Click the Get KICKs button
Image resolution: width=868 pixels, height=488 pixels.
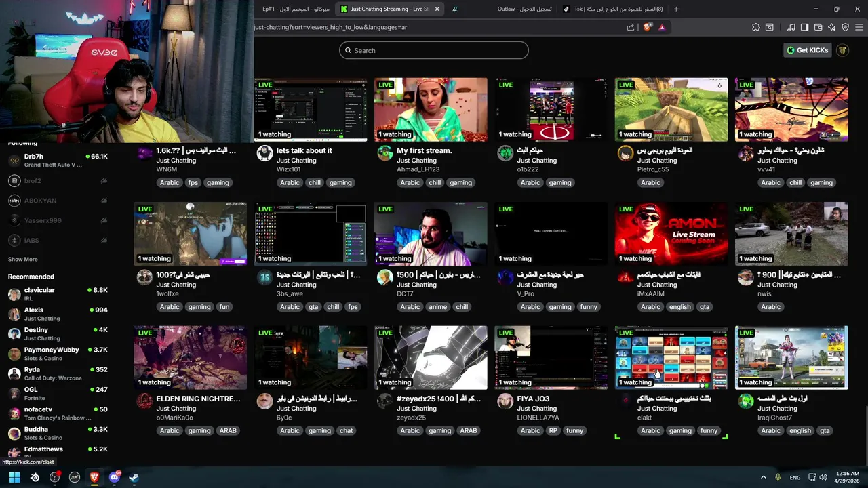pos(808,50)
